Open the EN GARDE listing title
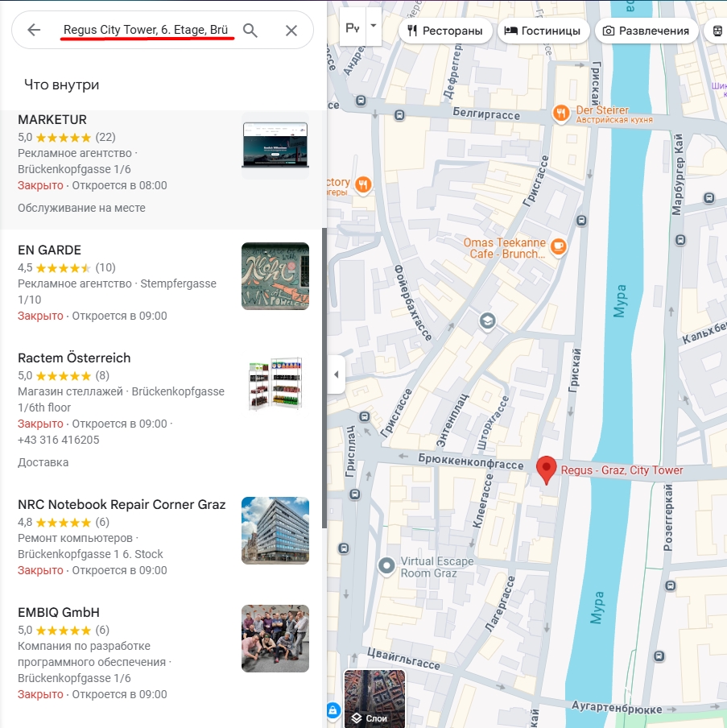The height and width of the screenshot is (728, 727). click(50, 250)
